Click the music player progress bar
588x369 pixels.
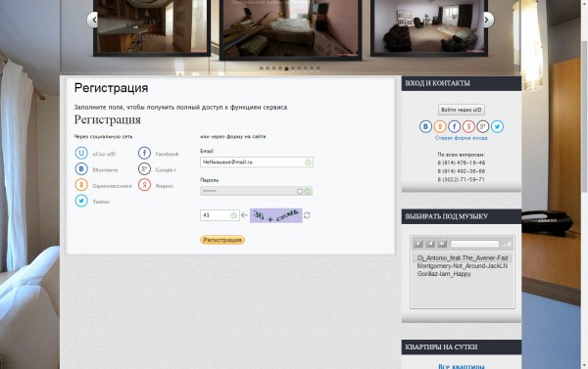tap(474, 244)
